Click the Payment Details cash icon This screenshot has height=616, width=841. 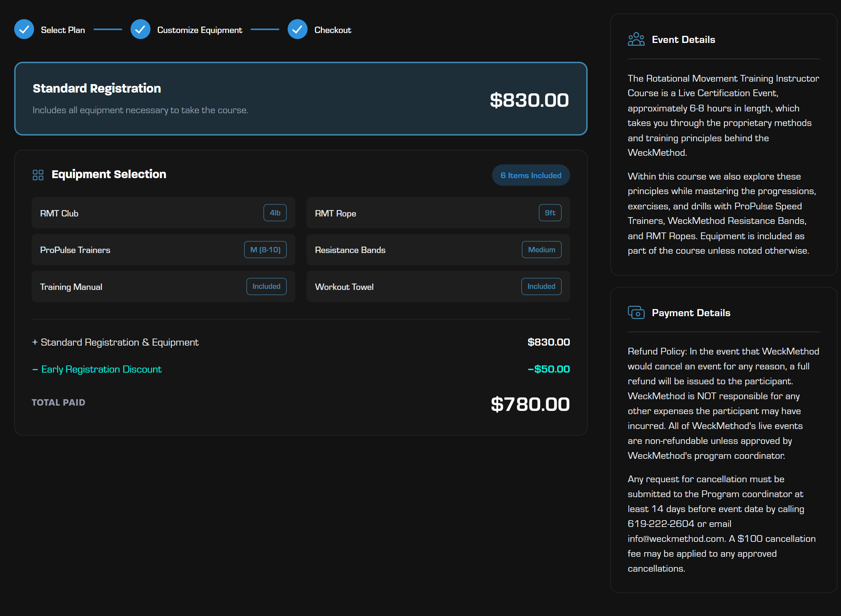(x=636, y=313)
